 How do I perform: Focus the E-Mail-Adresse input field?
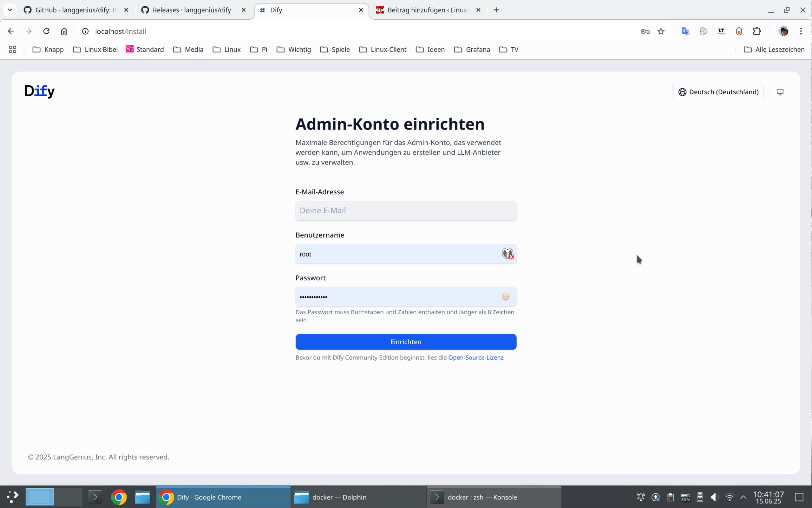(x=406, y=211)
